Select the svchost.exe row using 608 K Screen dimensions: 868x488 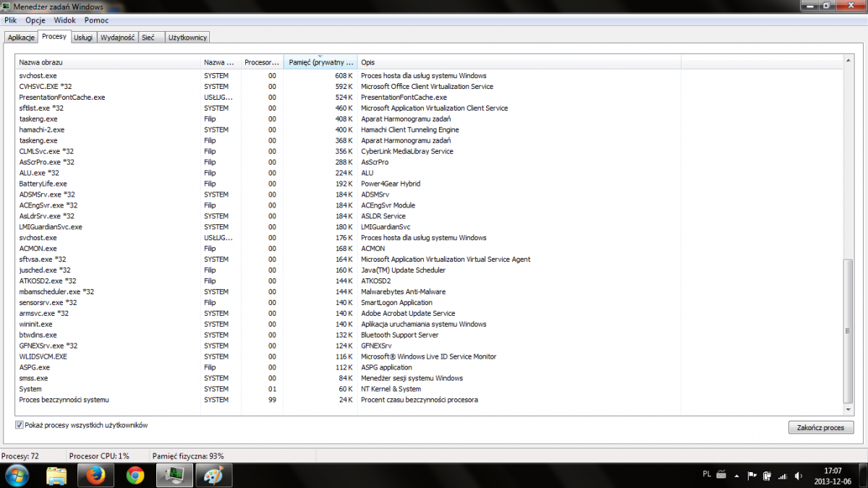coord(430,76)
